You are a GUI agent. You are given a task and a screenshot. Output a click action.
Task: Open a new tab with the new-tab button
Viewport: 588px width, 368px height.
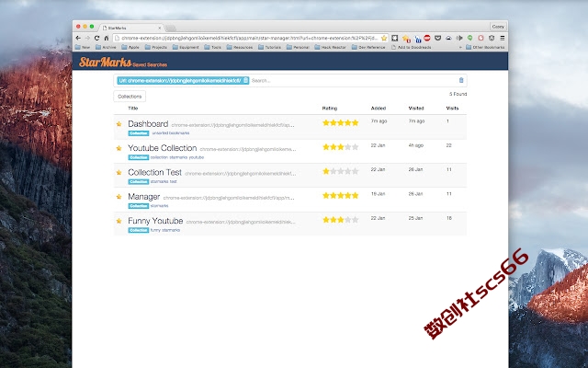170,29
